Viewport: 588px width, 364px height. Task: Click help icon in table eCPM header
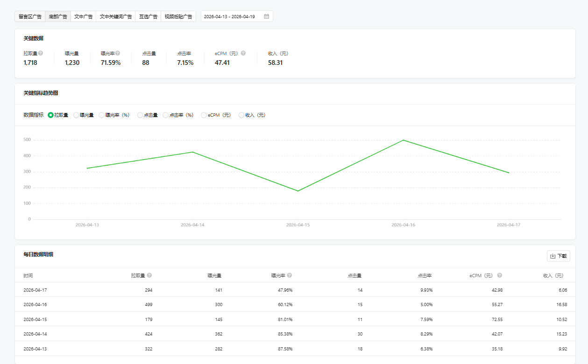coord(499,275)
